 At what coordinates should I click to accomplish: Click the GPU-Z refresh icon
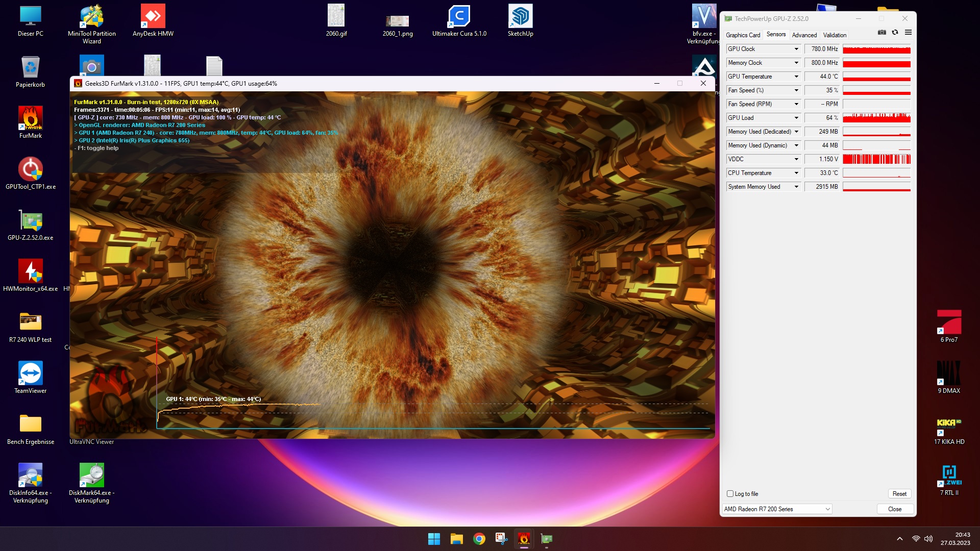895,32
